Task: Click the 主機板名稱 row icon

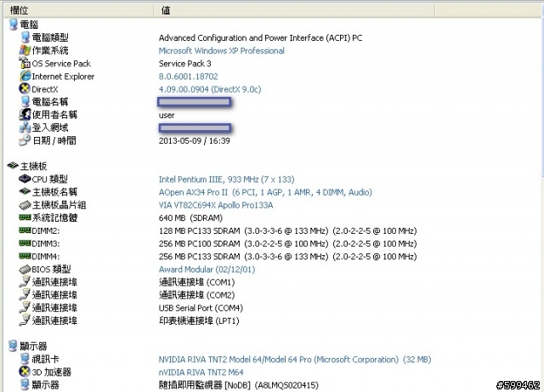Action: (25, 191)
